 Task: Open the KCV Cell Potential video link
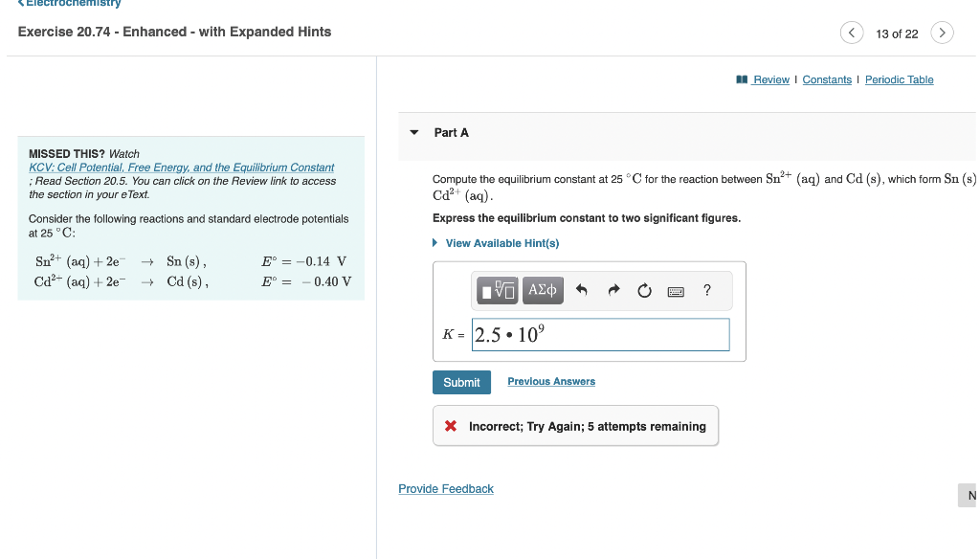point(181,167)
